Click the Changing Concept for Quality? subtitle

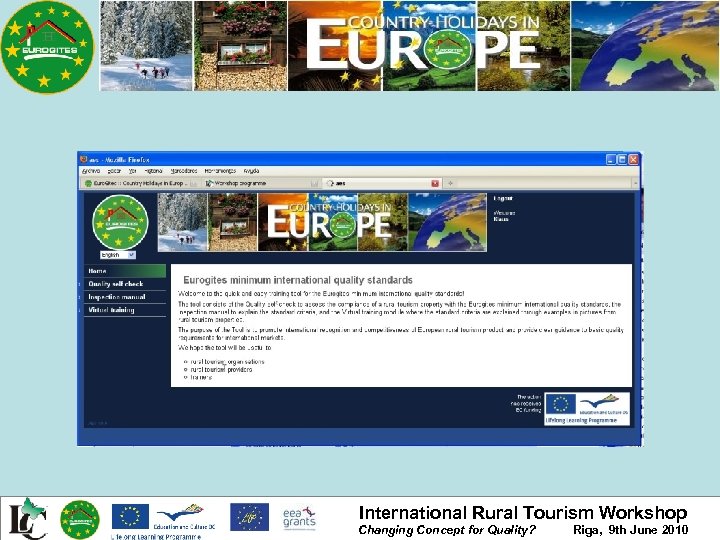coord(447,530)
